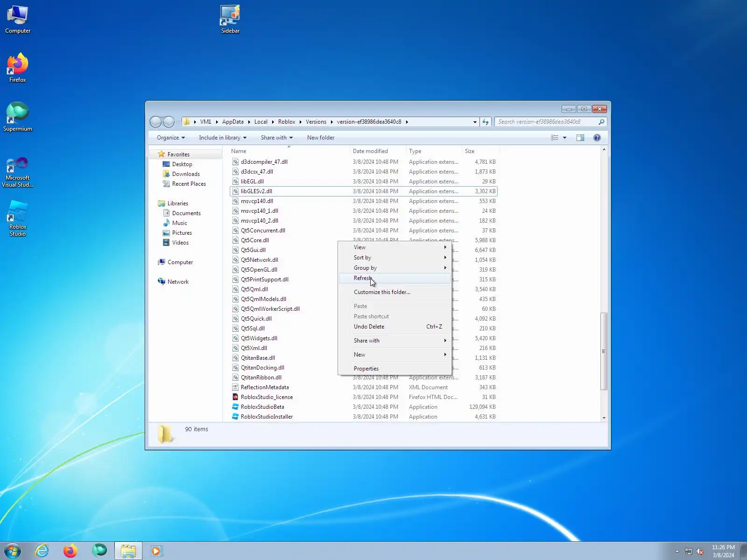Select the RobloxStudioBeta application file
The width and height of the screenshot is (747, 560).
(364, 407)
